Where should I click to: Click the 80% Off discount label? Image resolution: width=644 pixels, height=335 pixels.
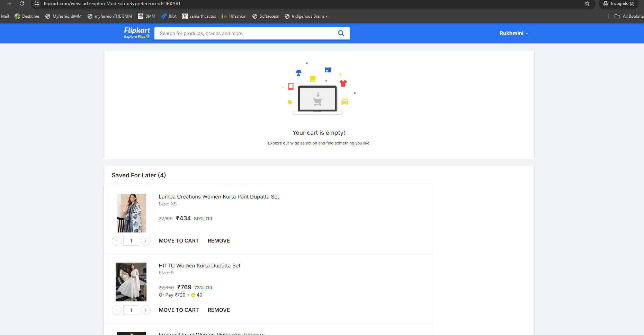click(x=203, y=219)
